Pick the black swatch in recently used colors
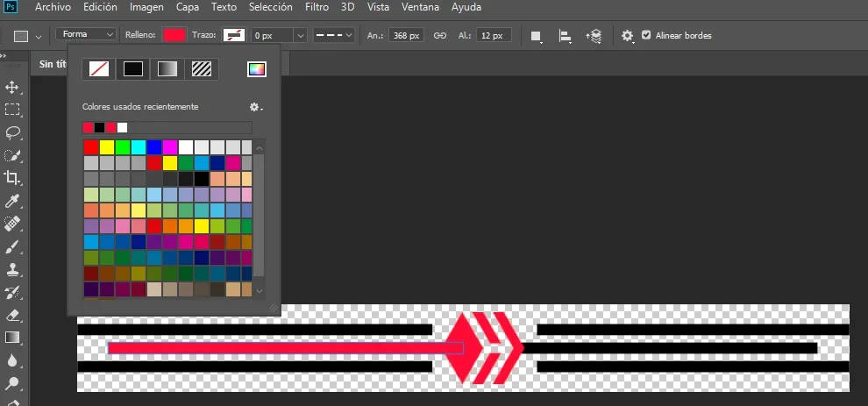The width and height of the screenshot is (868, 406). [100, 127]
